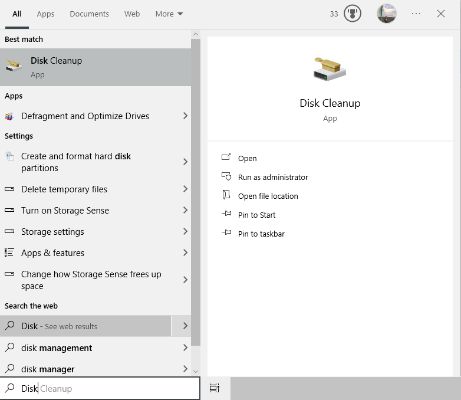Expand chevron for Create and format hard disk partitions
The height and width of the screenshot is (400, 461).
(x=185, y=162)
